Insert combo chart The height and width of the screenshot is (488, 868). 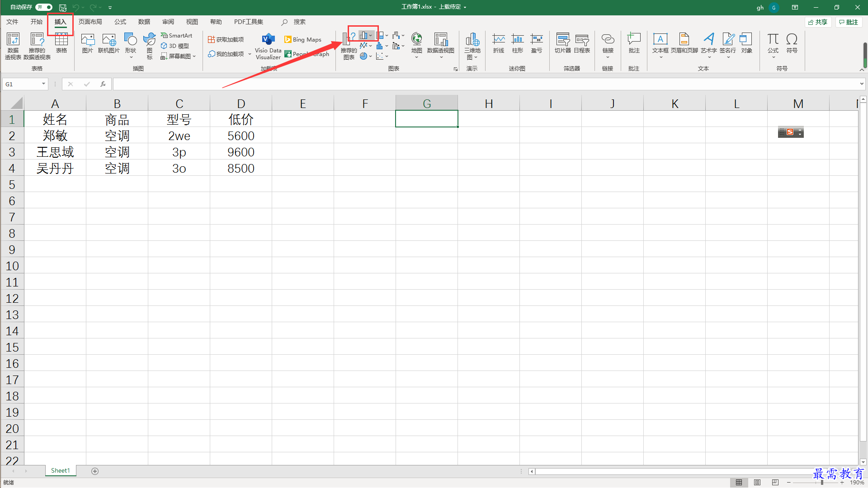click(396, 46)
